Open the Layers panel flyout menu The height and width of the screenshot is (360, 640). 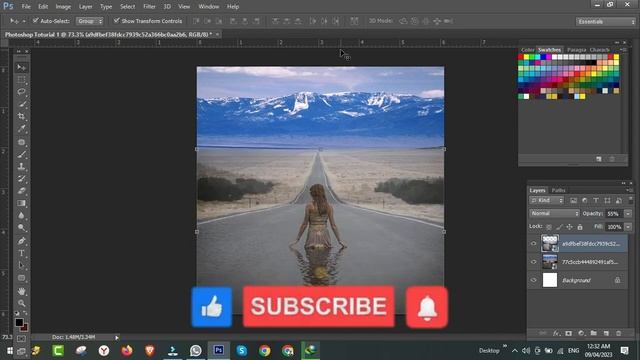(x=628, y=190)
